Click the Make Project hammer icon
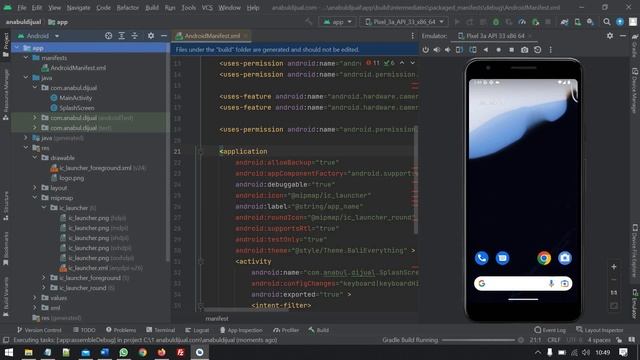 click(x=309, y=22)
